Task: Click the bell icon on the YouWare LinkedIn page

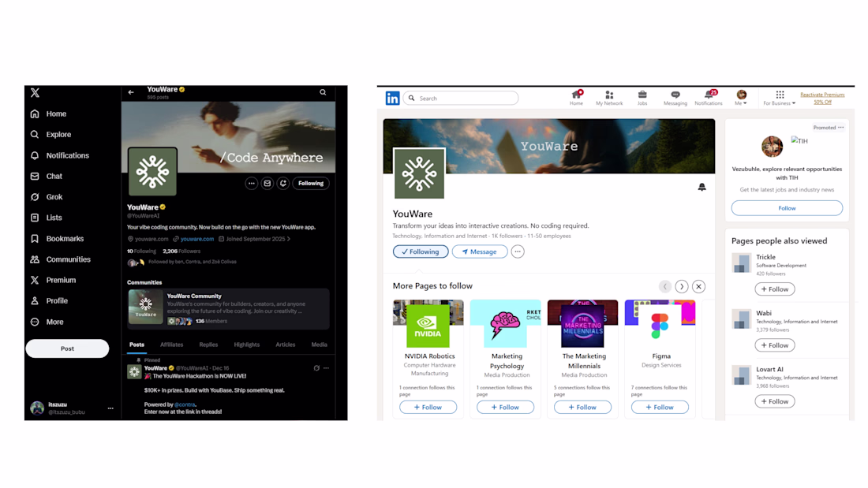Action: pyautogui.click(x=702, y=187)
